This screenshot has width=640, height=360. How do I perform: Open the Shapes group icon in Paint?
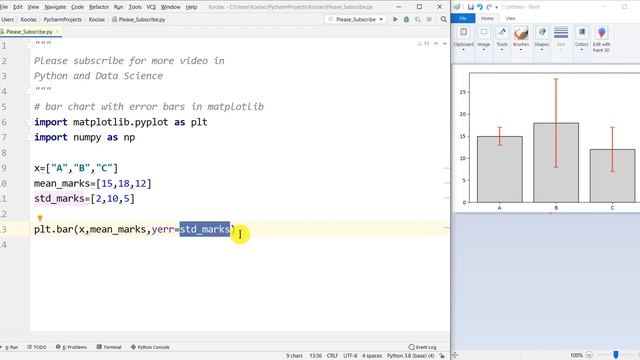pyautogui.click(x=542, y=32)
